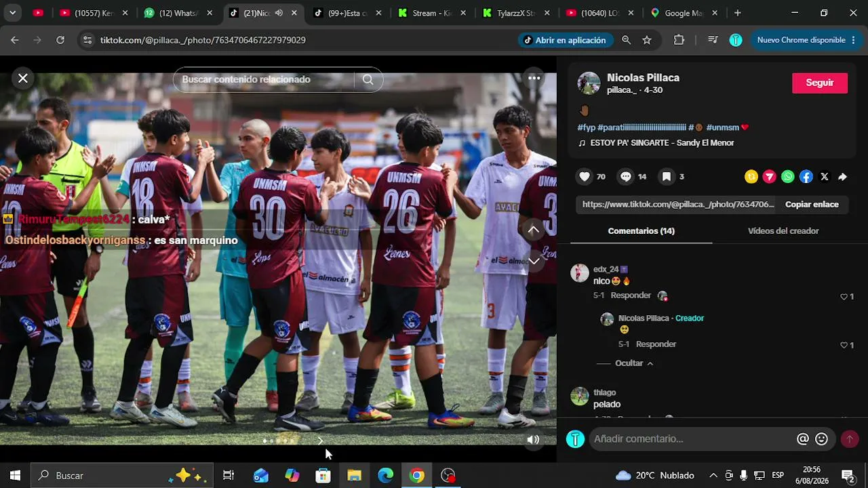Insert a mention with @ icon

click(x=803, y=439)
